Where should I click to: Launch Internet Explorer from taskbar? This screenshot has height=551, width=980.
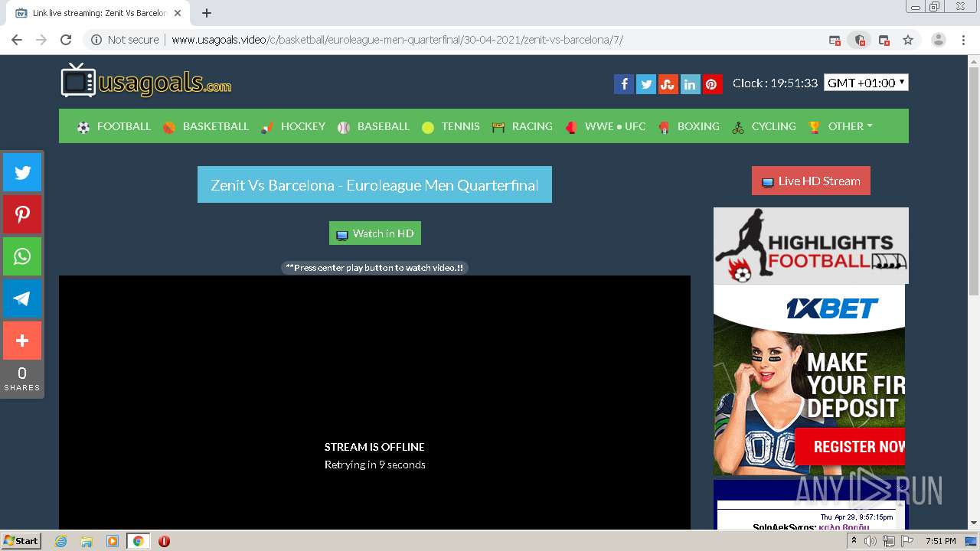click(x=61, y=541)
